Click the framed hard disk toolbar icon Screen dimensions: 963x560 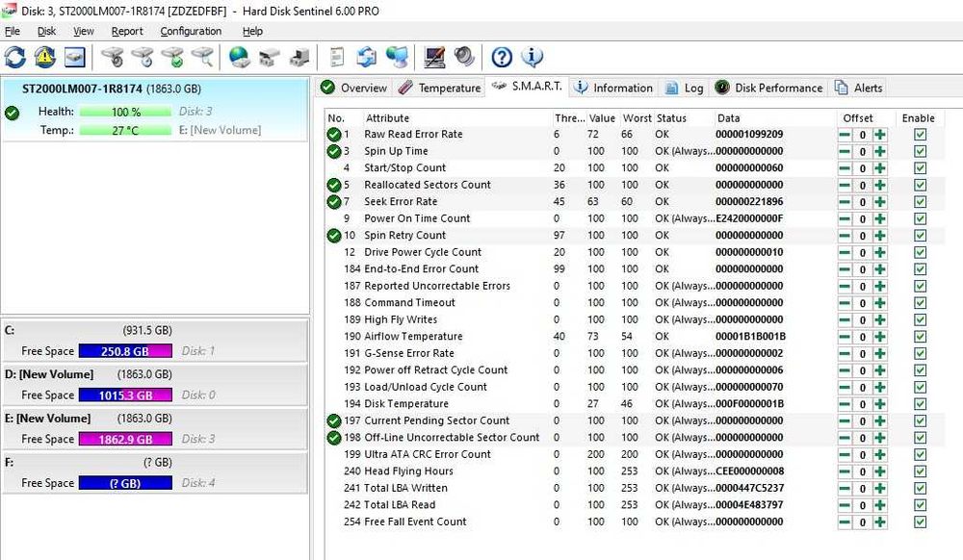click(x=75, y=57)
